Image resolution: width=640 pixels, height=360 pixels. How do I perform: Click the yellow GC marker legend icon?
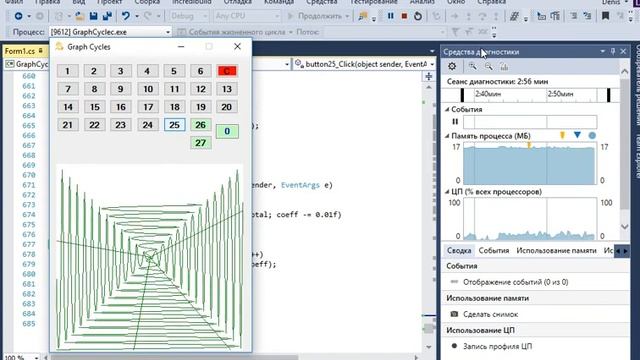(x=562, y=136)
